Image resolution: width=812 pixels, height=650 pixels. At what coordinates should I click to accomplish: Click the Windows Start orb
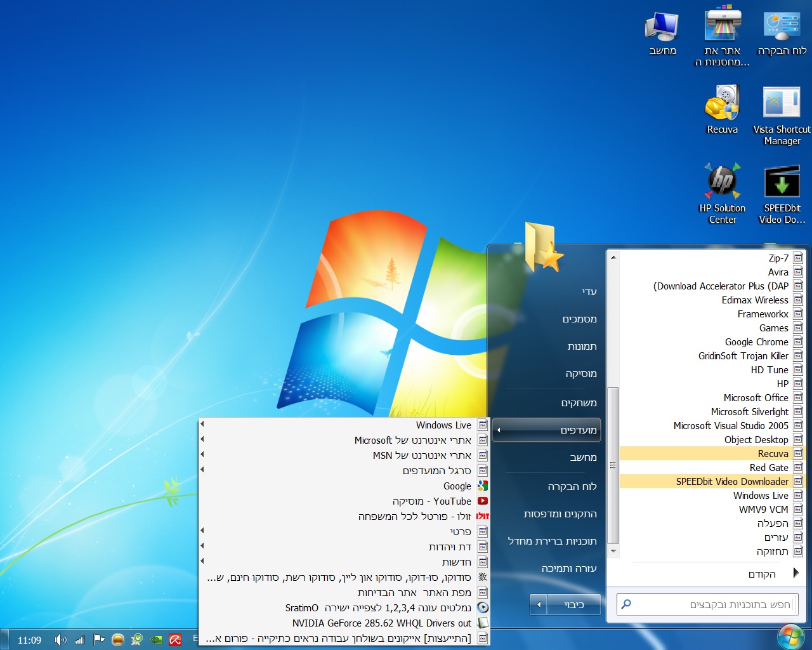click(790, 637)
